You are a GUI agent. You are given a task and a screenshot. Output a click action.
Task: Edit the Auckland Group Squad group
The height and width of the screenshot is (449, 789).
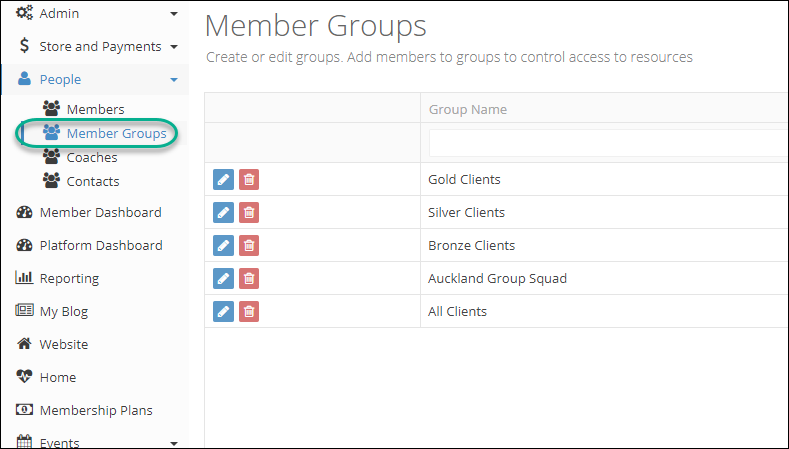[x=223, y=278]
